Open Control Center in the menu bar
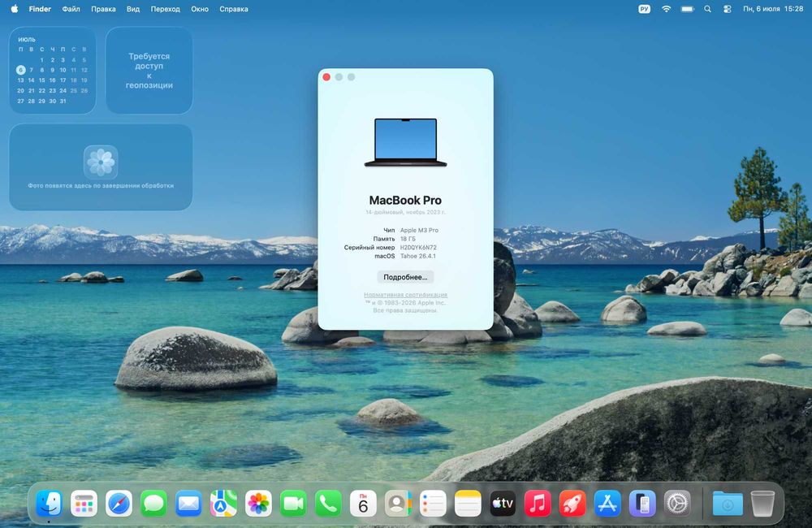The height and width of the screenshot is (528, 812). [x=727, y=9]
